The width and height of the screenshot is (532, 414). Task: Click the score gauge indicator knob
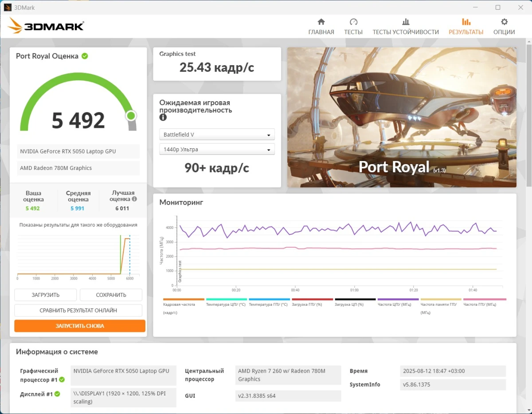[131, 116]
